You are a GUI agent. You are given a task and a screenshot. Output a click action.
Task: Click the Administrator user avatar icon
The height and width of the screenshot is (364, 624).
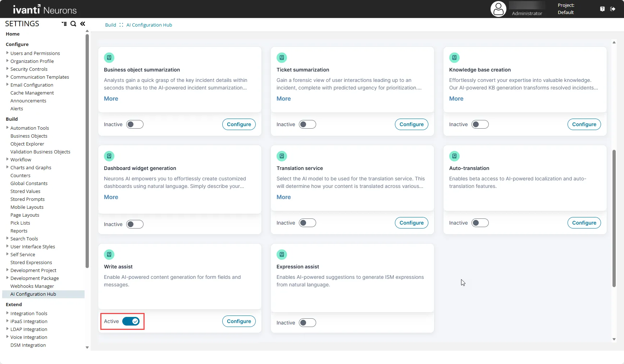(x=498, y=9)
